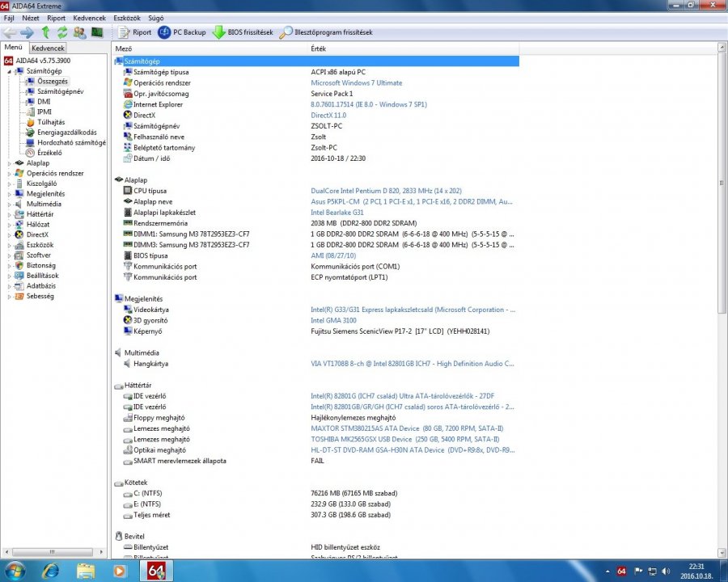Show hidden tray icons arrow
728x582 pixels.
[x=607, y=571]
